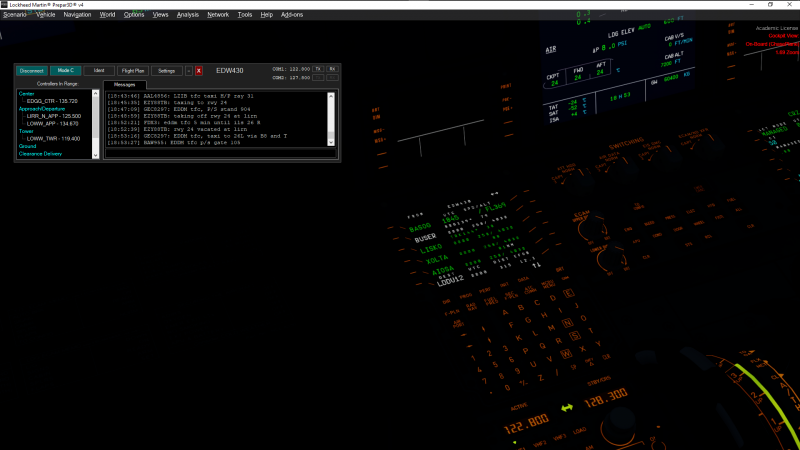This screenshot has width=800, height=450.
Task: Click the ECAM upper display brightness knob
Action: pos(591,229)
